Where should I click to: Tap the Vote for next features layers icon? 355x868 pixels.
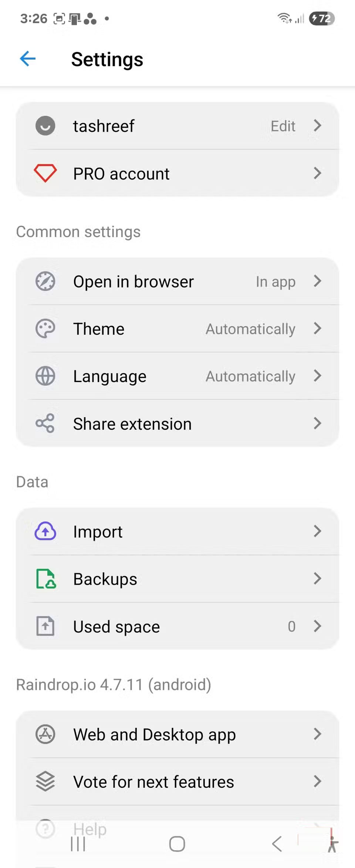45,781
